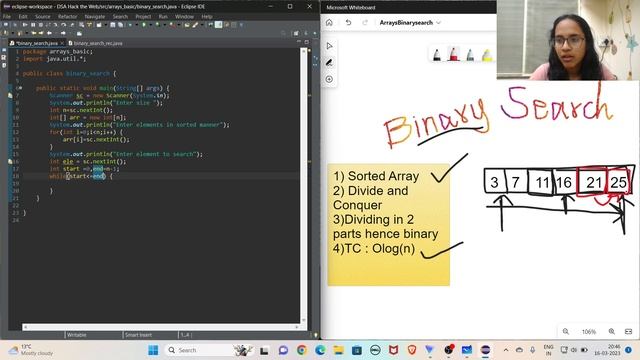
Task: Click the zoom in magnifier in Whiteboard
Action: (611, 331)
